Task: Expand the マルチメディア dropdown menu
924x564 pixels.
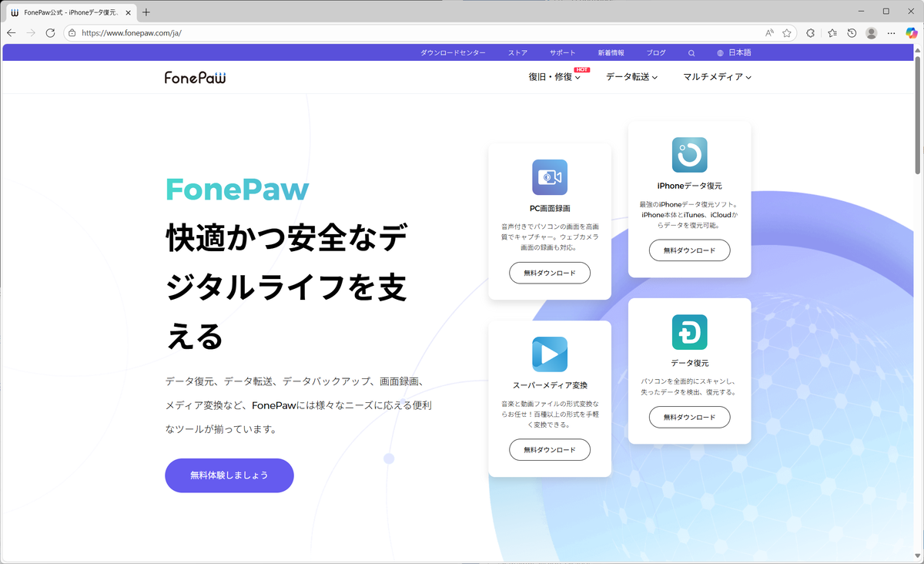Action: [x=717, y=77]
